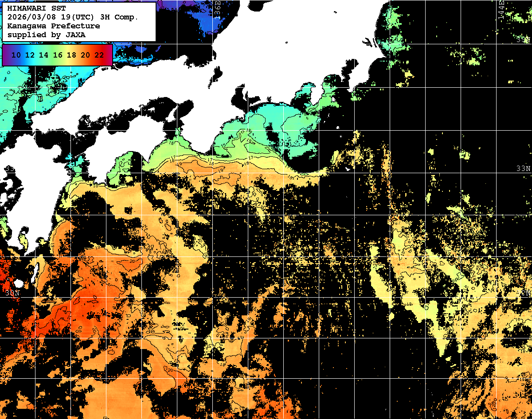
Task: Select the 18 degree legend color
Action: (x=71, y=55)
